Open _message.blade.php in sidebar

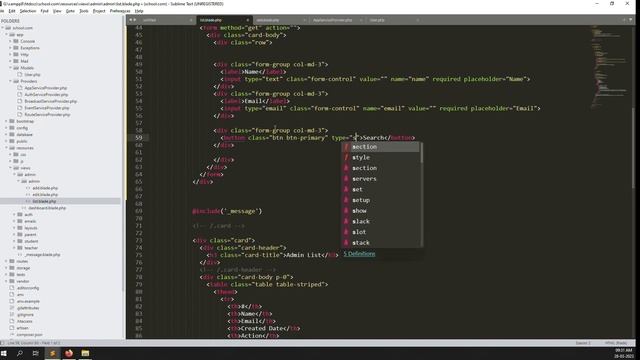pyautogui.click(x=42, y=255)
